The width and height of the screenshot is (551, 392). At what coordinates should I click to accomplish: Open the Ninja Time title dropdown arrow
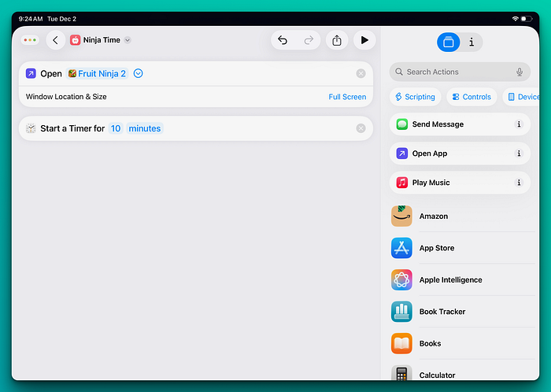[128, 40]
